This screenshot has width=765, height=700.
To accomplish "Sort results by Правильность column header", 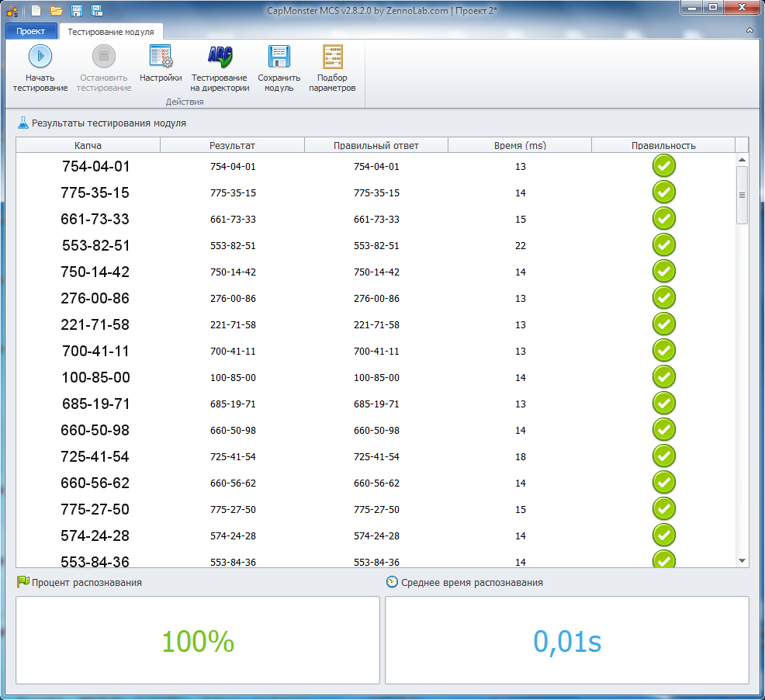I will 663,145.
